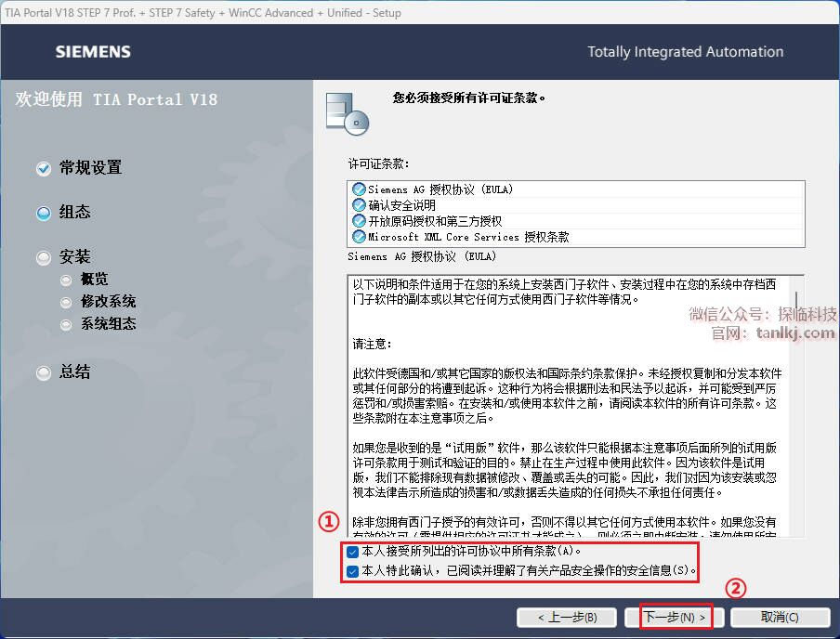
Task: Click the status icon for Microsoft XML Core Services
Action: click(x=359, y=236)
